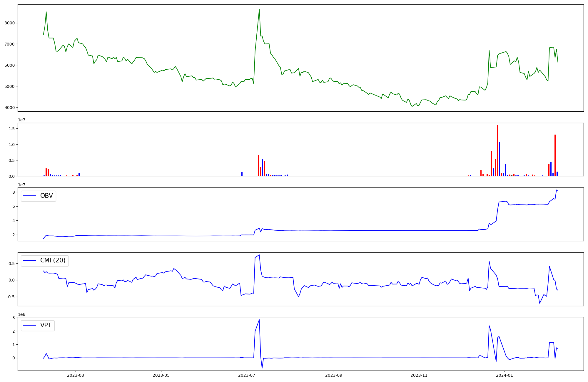Click the 2023-03 x-axis date label
Viewport: 588px width, 382px height.
pos(76,375)
